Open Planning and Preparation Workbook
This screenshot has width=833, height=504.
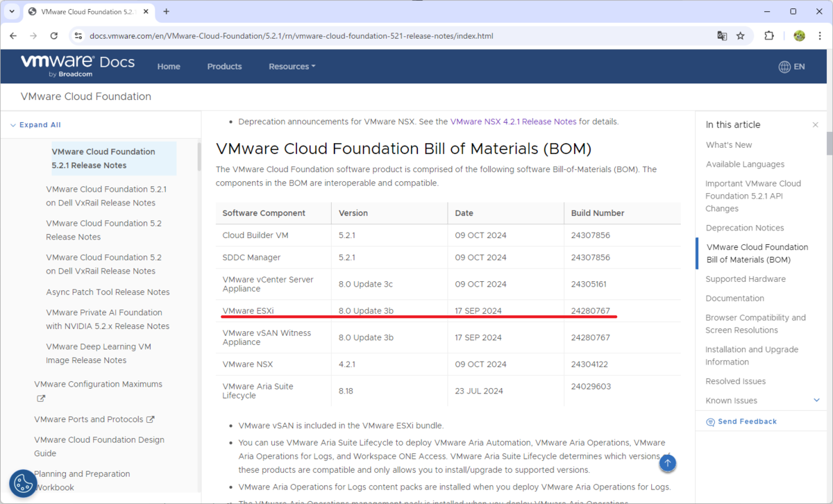click(82, 480)
